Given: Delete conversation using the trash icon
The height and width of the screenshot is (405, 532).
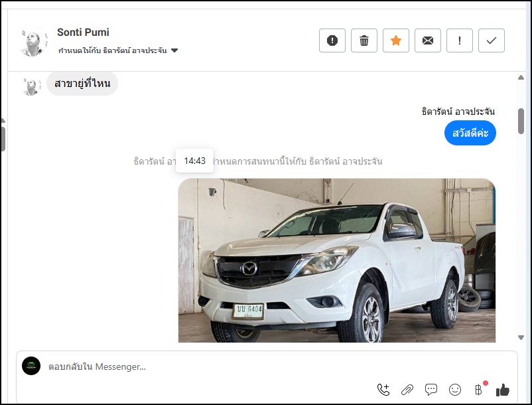Looking at the screenshot, I should pyautogui.click(x=364, y=40).
